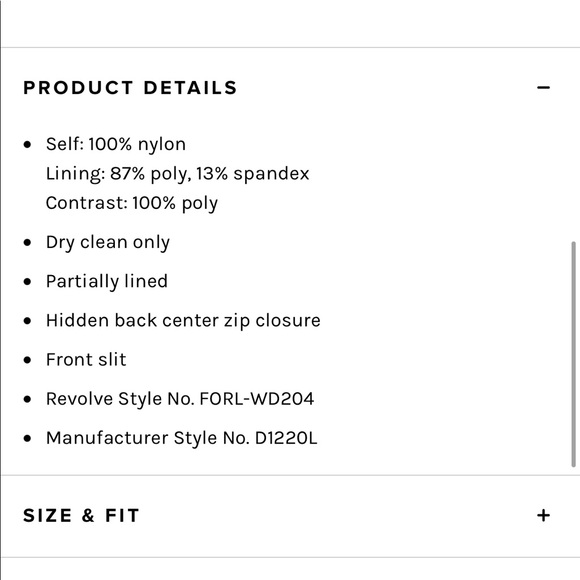Click the bullet dot beside 'Dry clean only'

click(x=27, y=243)
